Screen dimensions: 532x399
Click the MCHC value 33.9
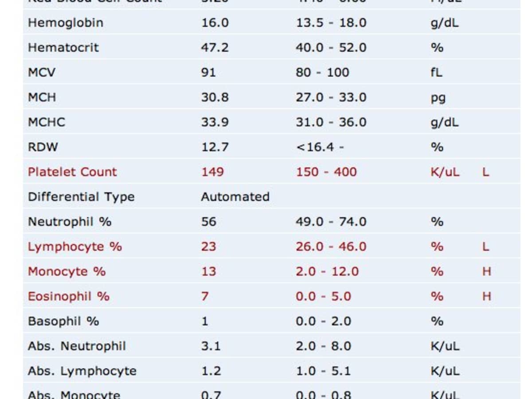click(215, 122)
